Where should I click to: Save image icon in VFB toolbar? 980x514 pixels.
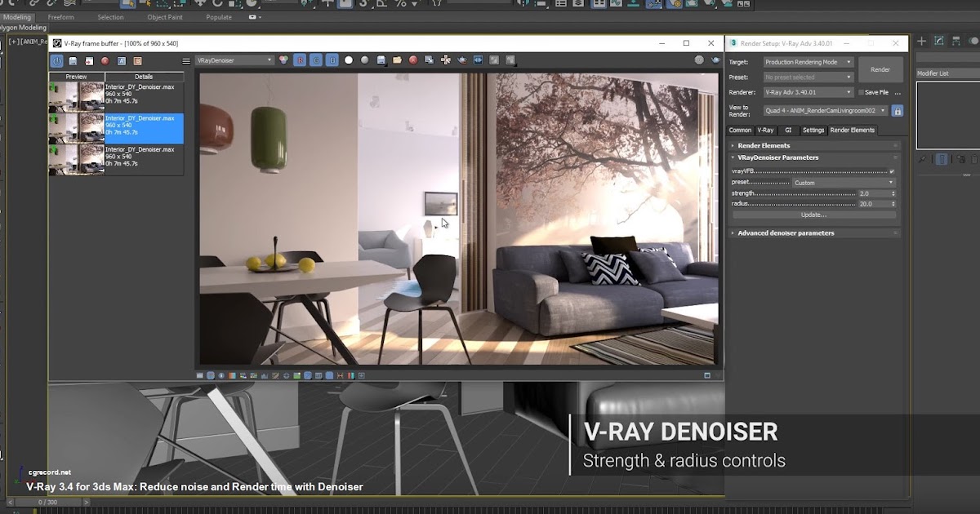point(381,60)
